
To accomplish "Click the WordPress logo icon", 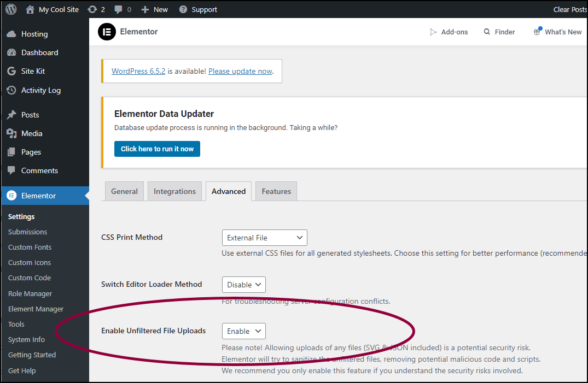I will point(11,9).
